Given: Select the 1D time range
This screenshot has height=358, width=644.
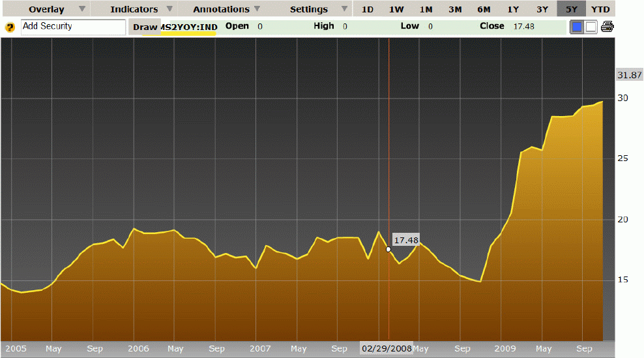Looking at the screenshot, I should 368,9.
